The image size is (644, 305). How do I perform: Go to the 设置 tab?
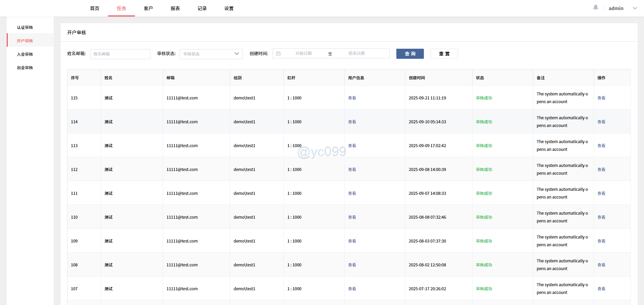point(229,8)
